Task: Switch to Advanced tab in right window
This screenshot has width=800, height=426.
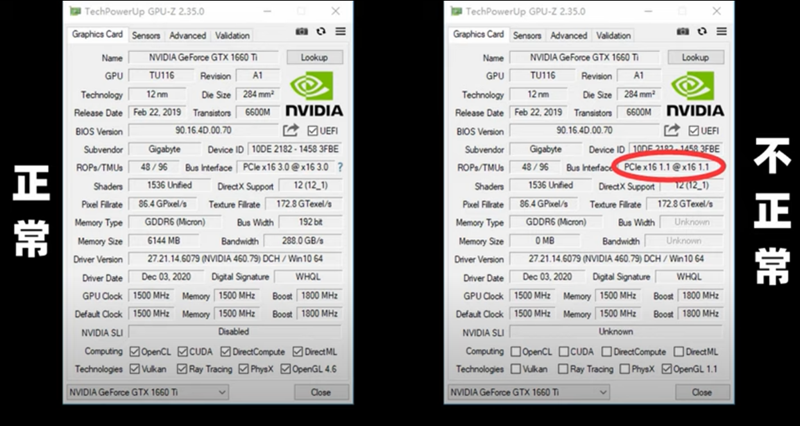Action: 569,35
